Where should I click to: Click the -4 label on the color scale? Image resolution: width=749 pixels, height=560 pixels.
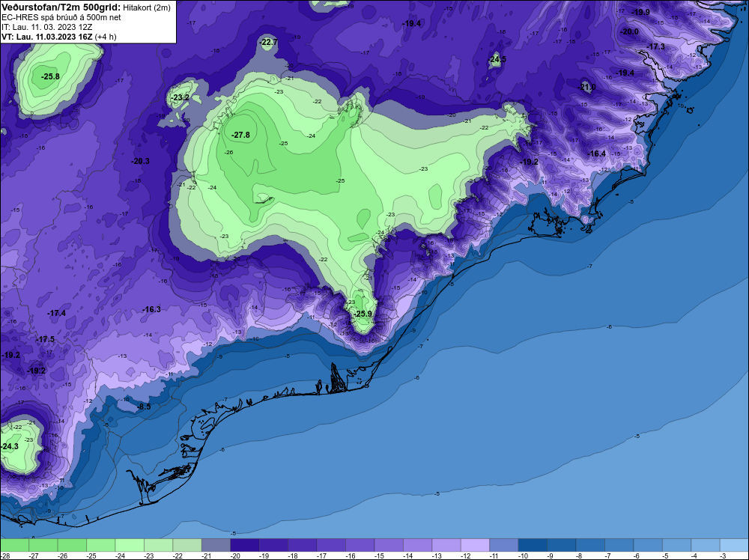(694, 556)
